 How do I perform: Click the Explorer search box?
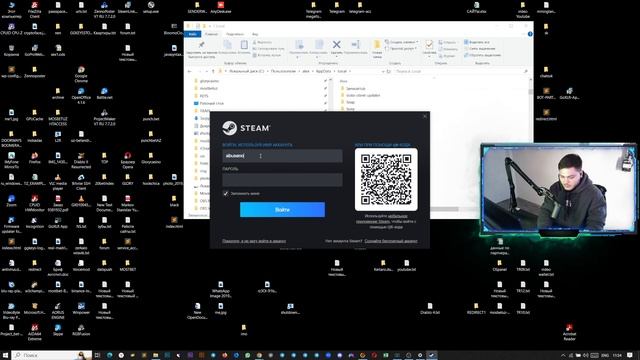(x=461, y=71)
